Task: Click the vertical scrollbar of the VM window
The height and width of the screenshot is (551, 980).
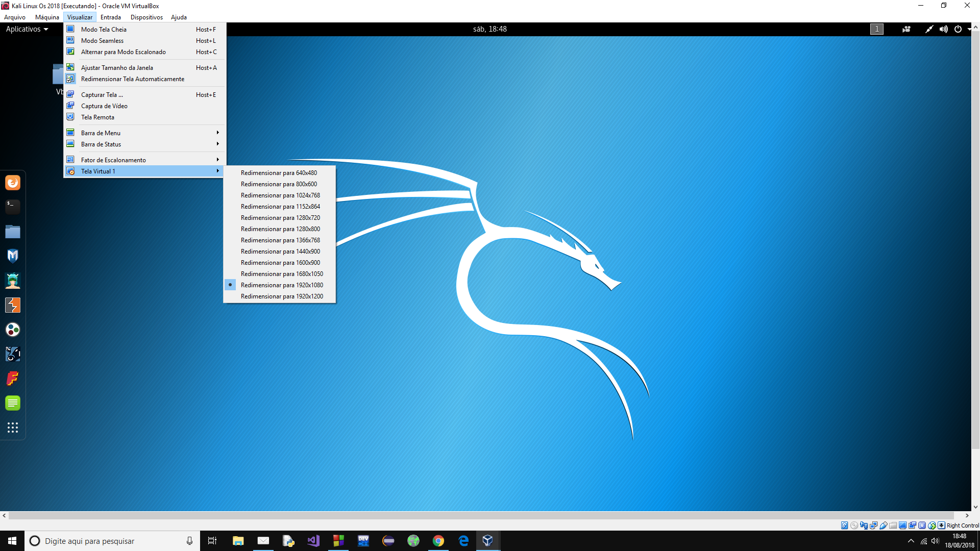Action: coord(975,240)
